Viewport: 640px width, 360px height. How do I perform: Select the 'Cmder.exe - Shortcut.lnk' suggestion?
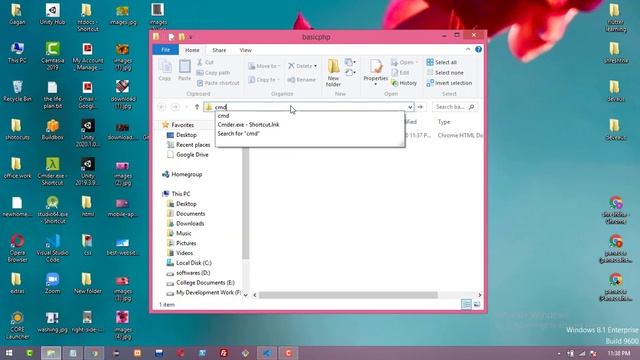(x=310, y=124)
